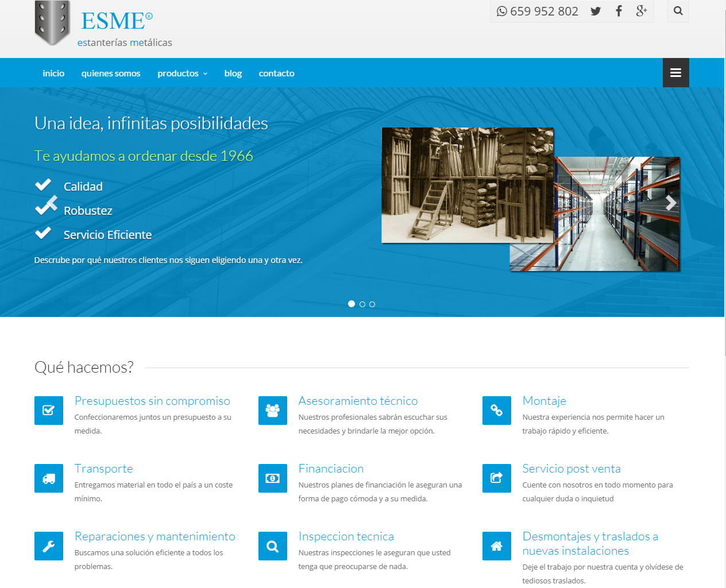The width and height of the screenshot is (726, 588).
Task: Open Inspeccion tecnica heading link
Action: click(346, 536)
